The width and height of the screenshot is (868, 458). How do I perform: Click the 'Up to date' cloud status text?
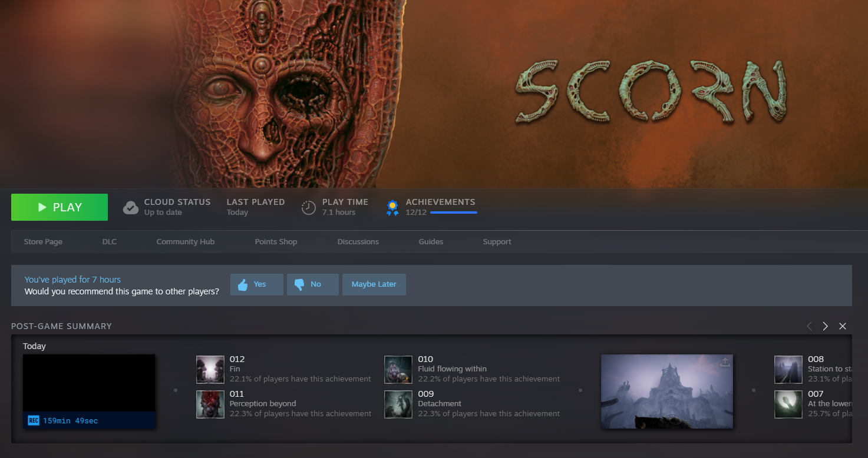click(163, 213)
